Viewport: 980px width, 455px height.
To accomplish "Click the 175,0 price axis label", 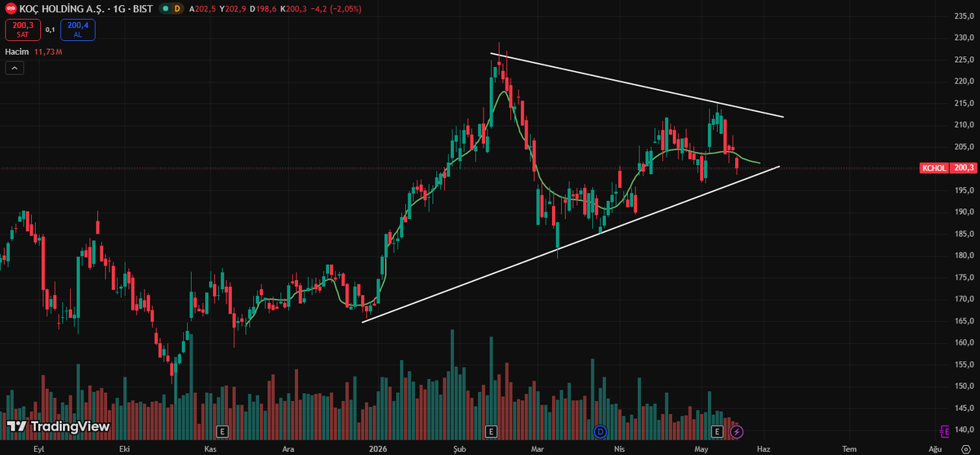I will 964,277.
